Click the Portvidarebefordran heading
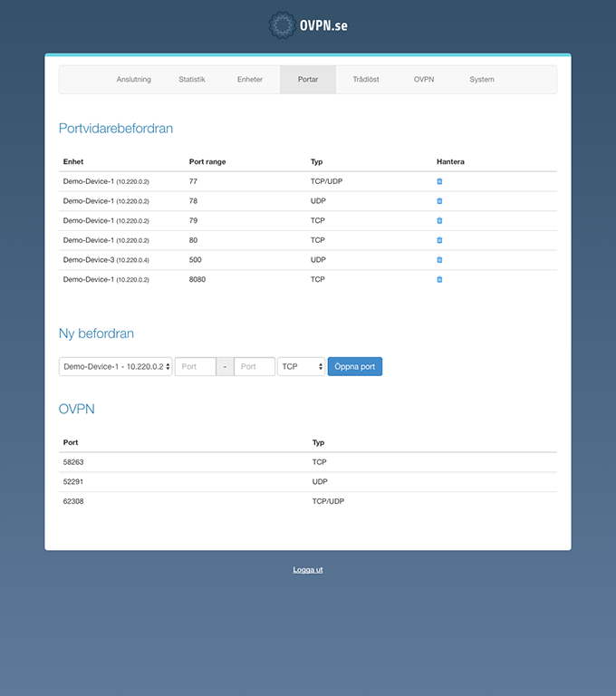 coord(116,129)
